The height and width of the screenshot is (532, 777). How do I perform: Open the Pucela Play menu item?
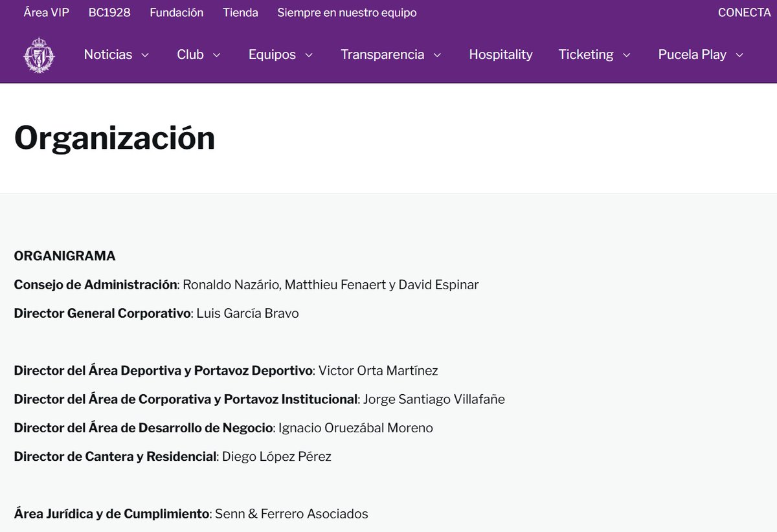click(692, 55)
